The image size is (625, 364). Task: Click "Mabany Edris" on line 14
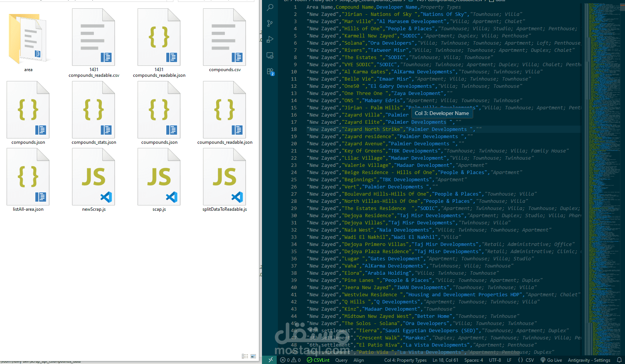click(382, 101)
